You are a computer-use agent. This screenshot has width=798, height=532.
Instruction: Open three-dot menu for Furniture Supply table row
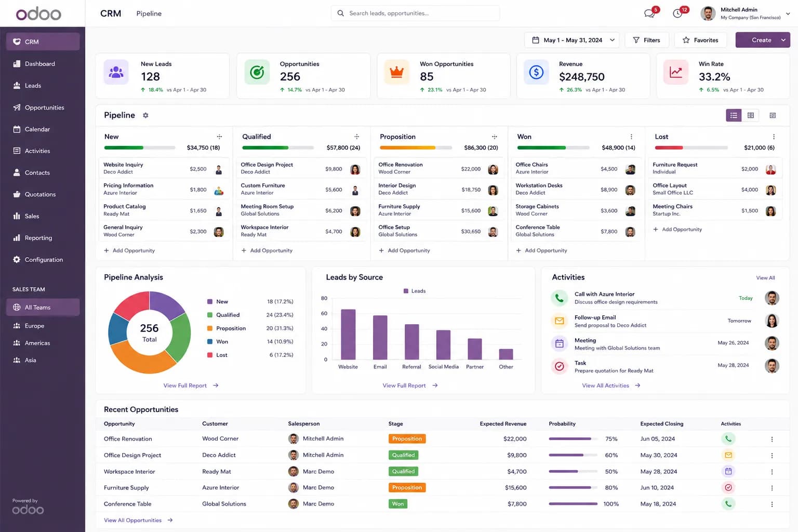[772, 488]
